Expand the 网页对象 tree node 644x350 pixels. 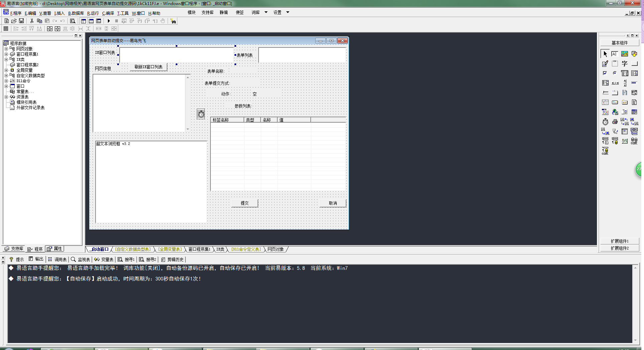[6, 49]
